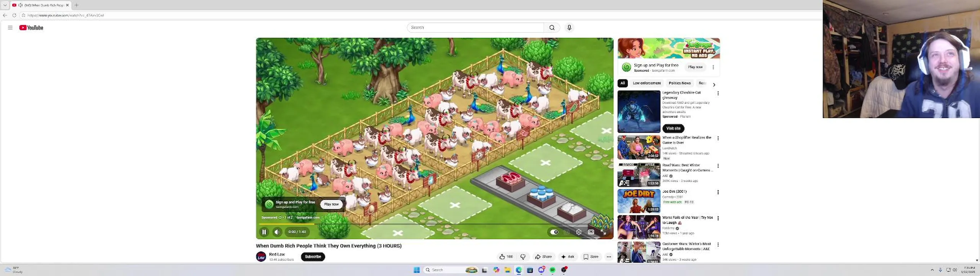
Task: Open menu for Joe Dirt movie
Action: pos(718,192)
